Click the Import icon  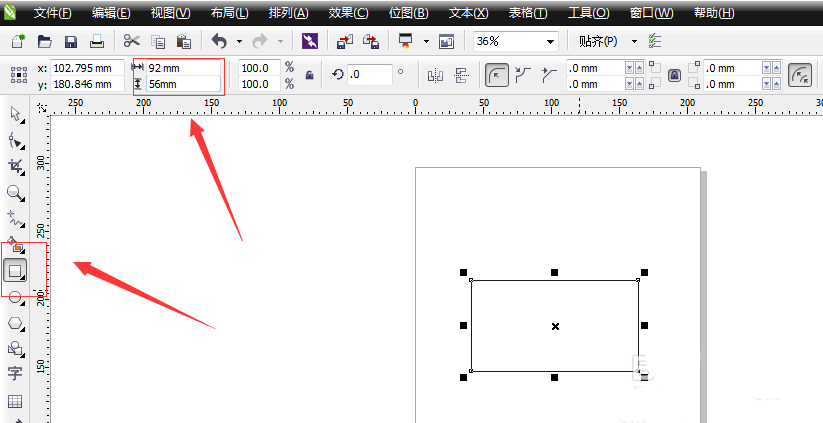[345, 41]
